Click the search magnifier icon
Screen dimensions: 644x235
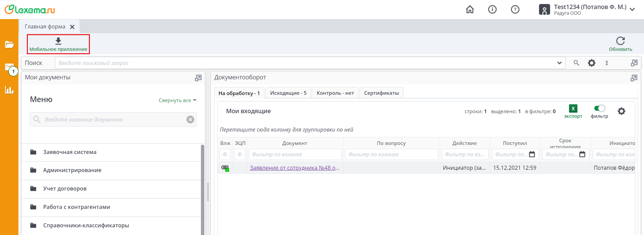pos(576,63)
